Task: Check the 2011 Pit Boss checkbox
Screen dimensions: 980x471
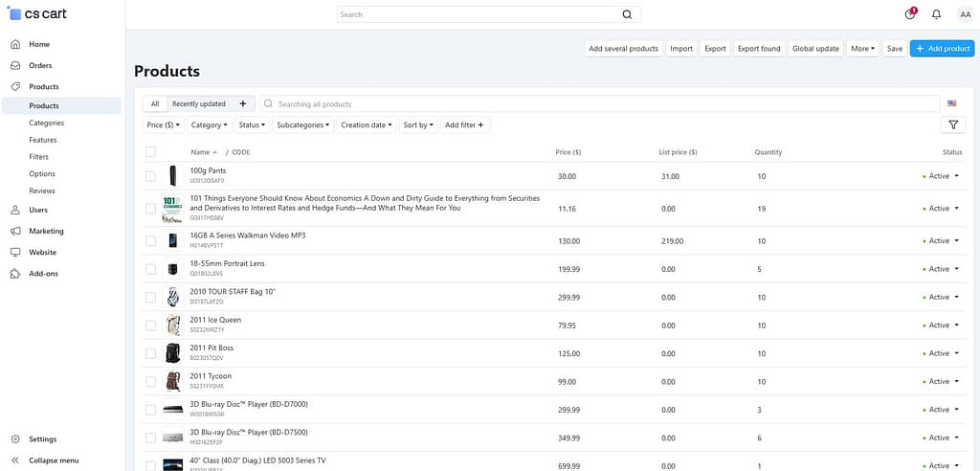Action: coord(150,353)
